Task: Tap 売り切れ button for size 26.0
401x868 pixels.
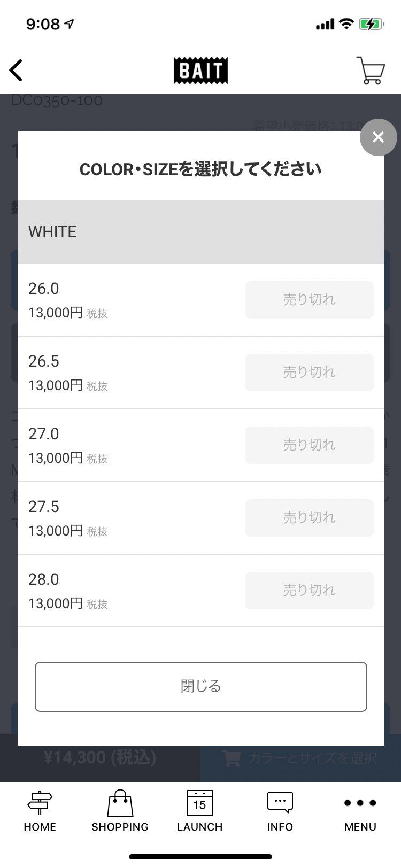Action: click(x=309, y=300)
